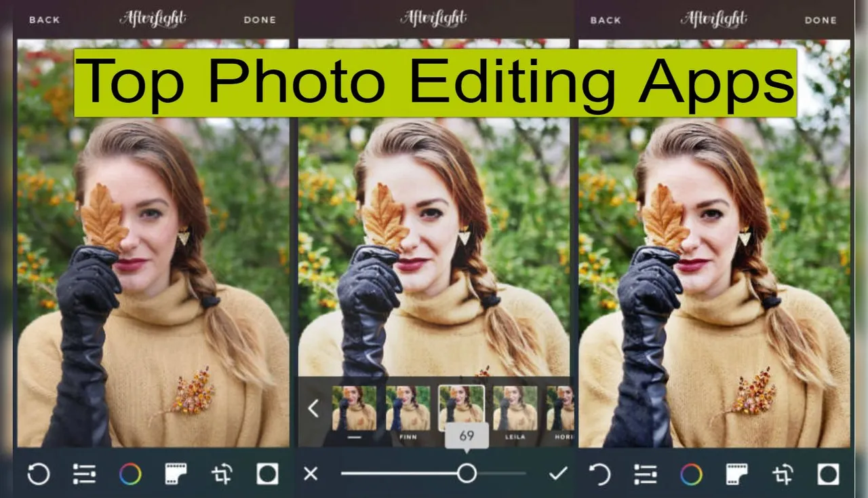The image size is (868, 498).
Task: Choose the crop tool on right screen
Action: 783,474
